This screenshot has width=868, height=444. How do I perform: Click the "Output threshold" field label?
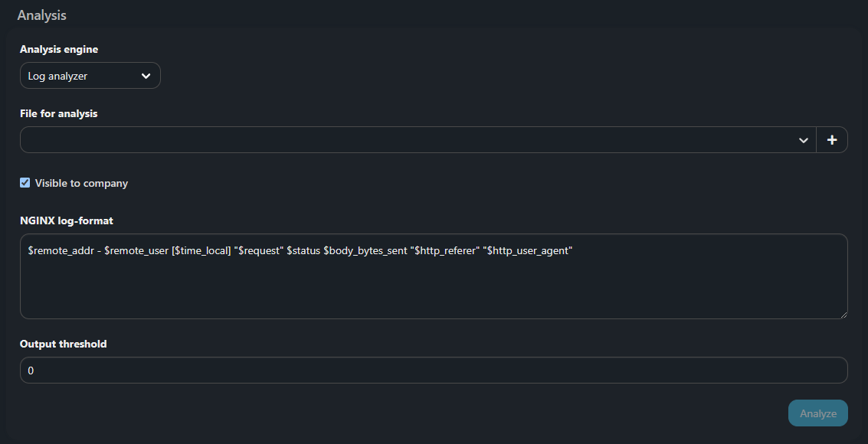pos(64,344)
